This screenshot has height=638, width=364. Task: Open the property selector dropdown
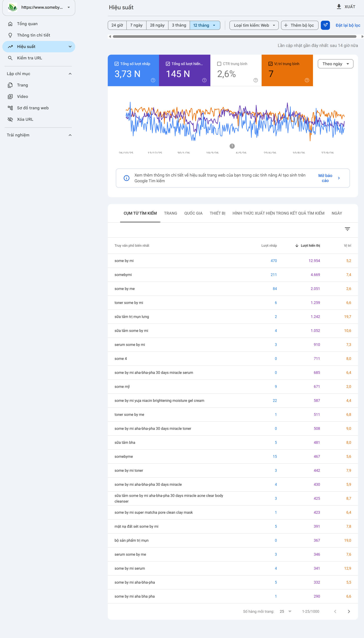(39, 7)
